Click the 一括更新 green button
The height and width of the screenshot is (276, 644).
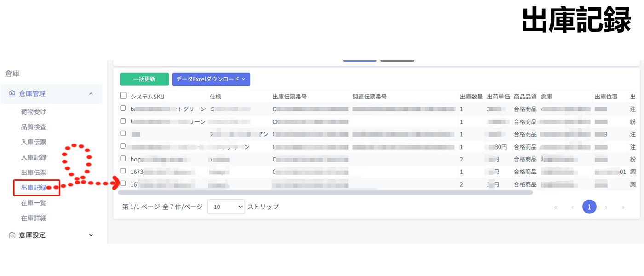pos(144,79)
